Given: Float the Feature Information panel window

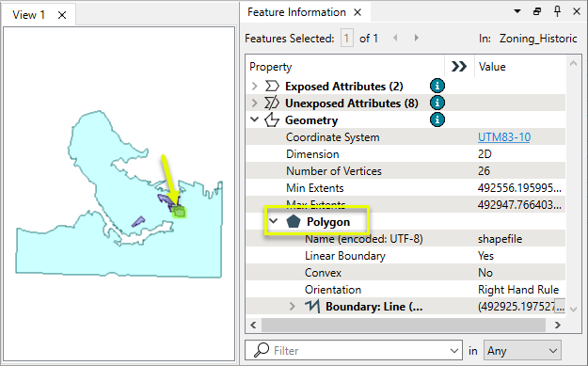Looking at the screenshot, I should click(537, 11).
